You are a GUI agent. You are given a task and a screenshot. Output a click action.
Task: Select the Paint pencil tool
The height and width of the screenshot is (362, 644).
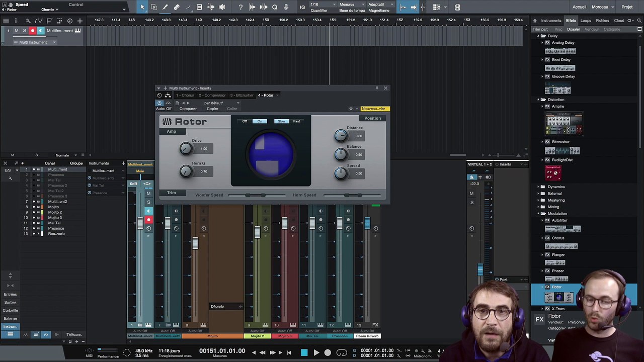pos(165,7)
